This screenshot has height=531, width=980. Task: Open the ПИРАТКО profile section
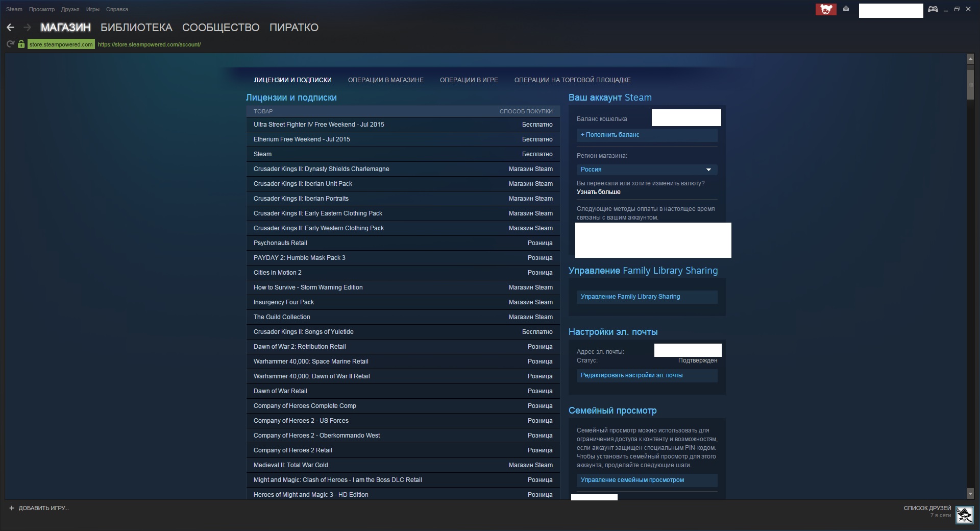(x=294, y=28)
